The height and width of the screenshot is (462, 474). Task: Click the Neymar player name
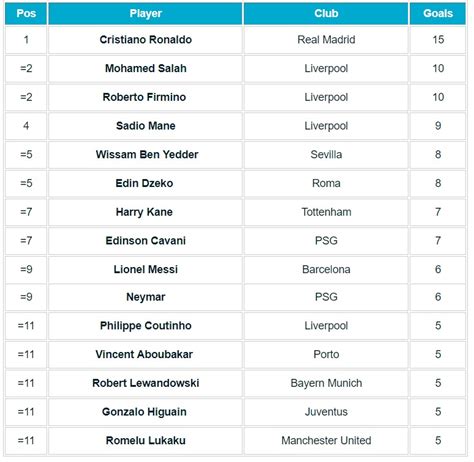pos(146,297)
